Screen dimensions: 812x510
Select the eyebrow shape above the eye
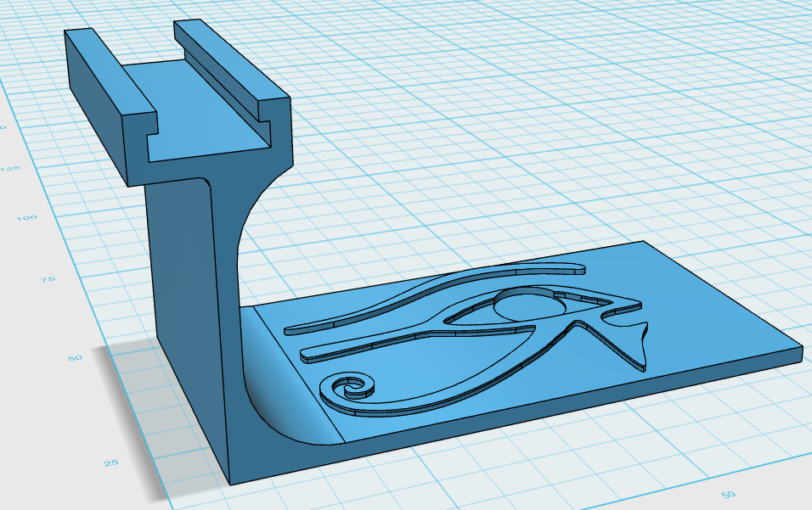pos(435,299)
